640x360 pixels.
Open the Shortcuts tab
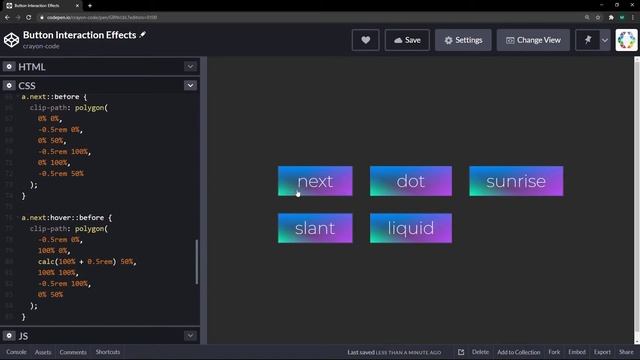pos(108,352)
